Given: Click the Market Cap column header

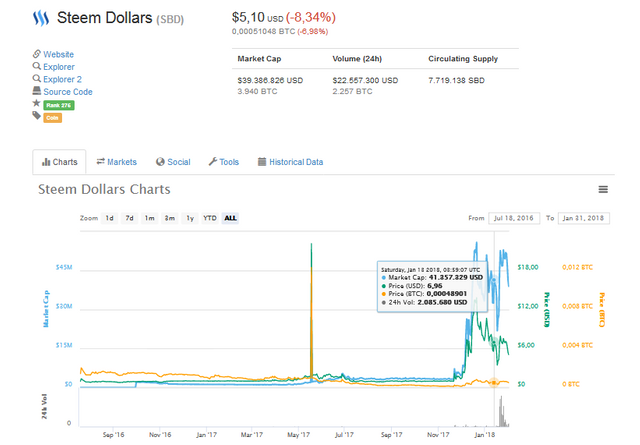Looking at the screenshot, I should tap(259, 59).
